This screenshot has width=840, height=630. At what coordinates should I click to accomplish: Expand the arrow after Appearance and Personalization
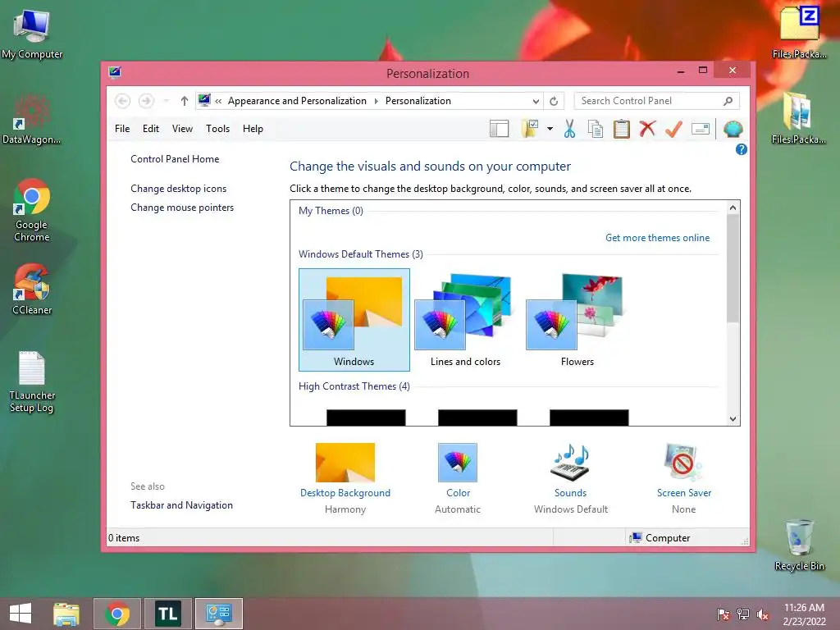tap(376, 101)
